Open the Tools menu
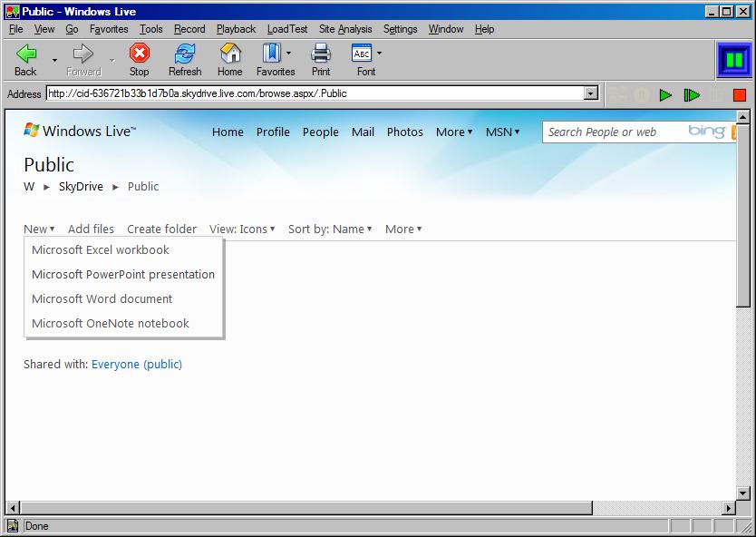Screen dimensions: 756x537 (150, 29)
